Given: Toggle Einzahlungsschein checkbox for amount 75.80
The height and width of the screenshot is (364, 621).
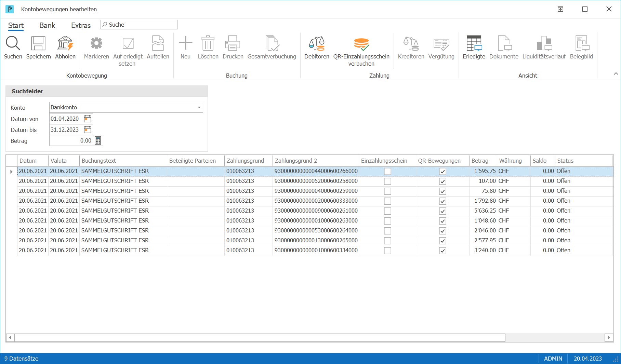Looking at the screenshot, I should (387, 191).
